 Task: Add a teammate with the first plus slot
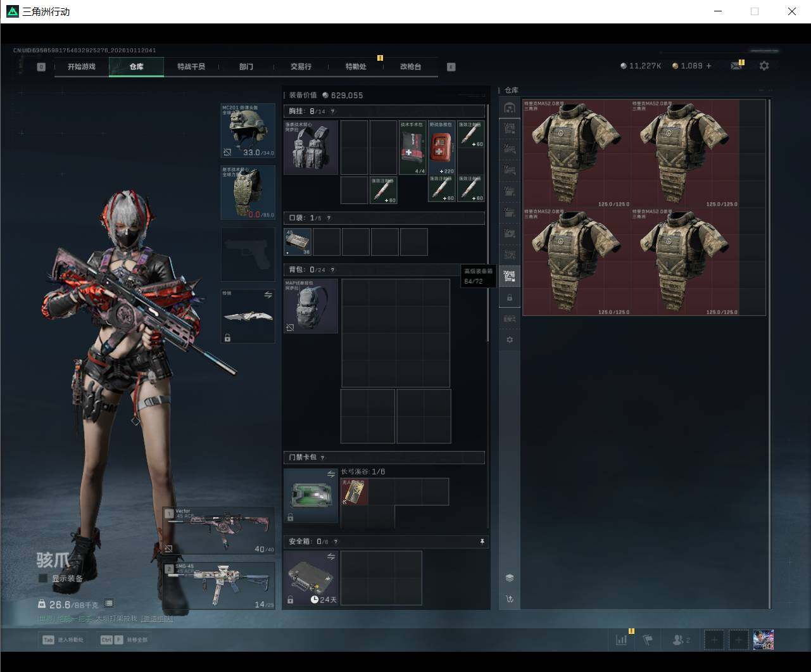pos(714,640)
